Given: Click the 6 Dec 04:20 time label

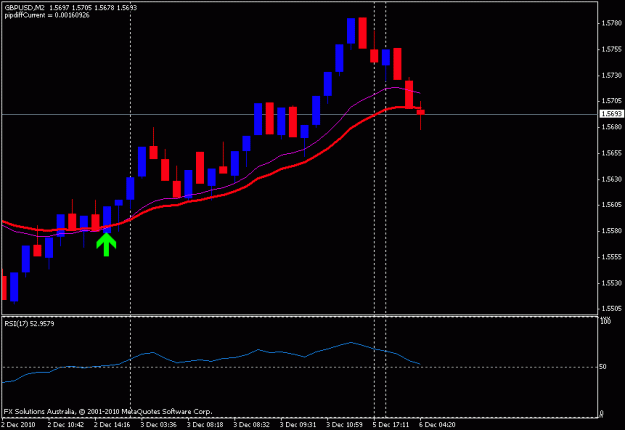Looking at the screenshot, I should 437,425.
